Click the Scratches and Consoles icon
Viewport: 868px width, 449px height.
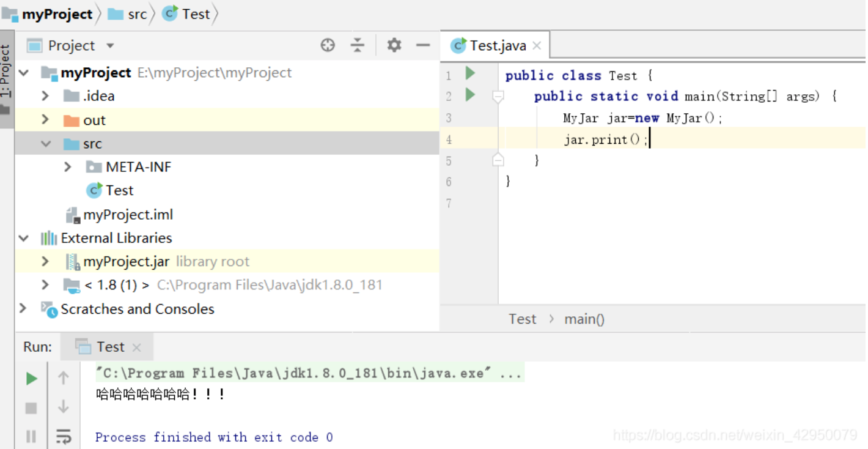point(49,309)
